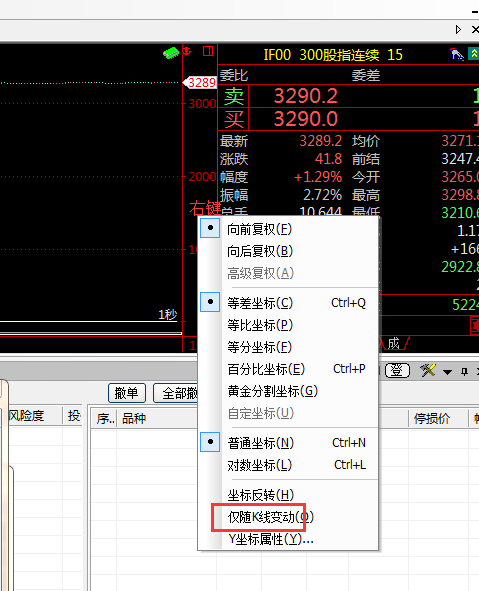The width and height of the screenshot is (479, 591).
Task: Select 百分比坐标(E) coordinate mode
Action: coord(288,369)
